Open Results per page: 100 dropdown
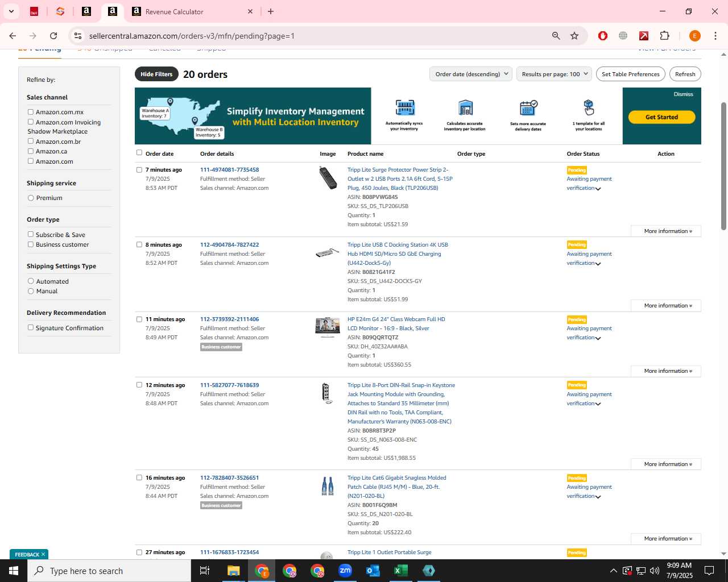 click(554, 74)
